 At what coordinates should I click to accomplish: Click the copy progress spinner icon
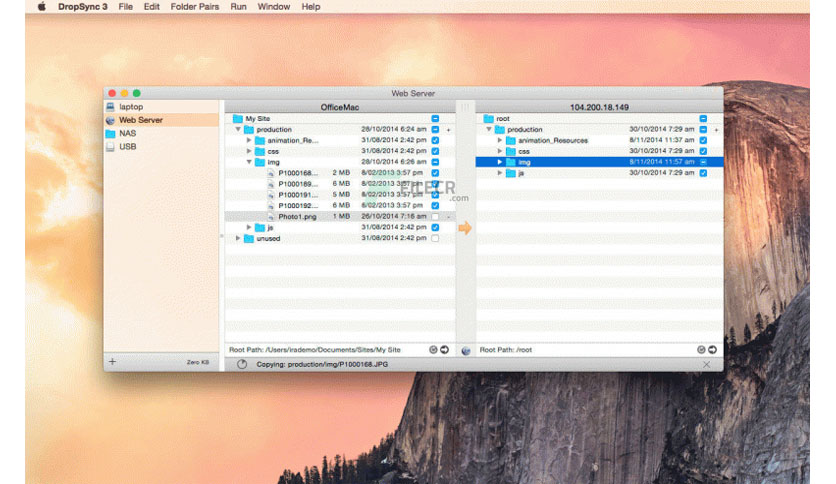(242, 364)
